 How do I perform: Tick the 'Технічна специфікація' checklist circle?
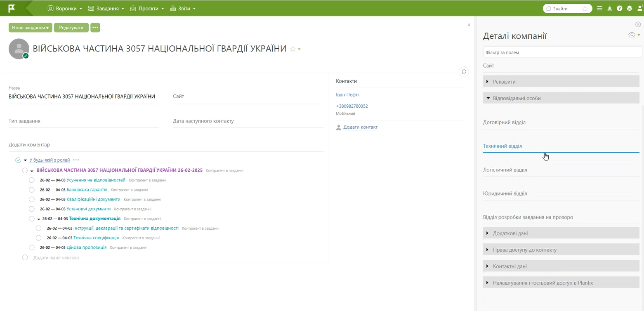pos(38,238)
